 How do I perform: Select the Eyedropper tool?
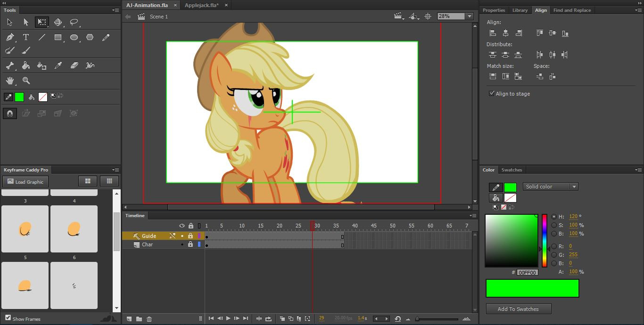coord(58,66)
